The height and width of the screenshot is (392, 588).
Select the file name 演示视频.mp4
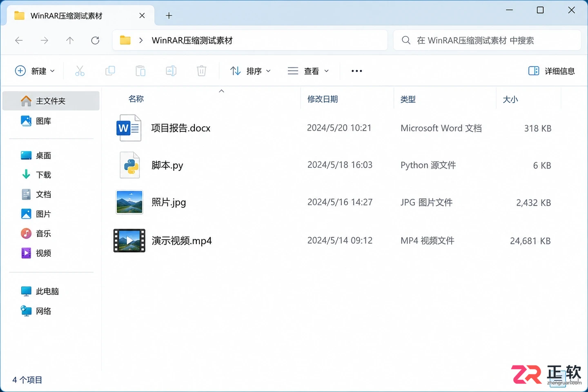[182, 241]
